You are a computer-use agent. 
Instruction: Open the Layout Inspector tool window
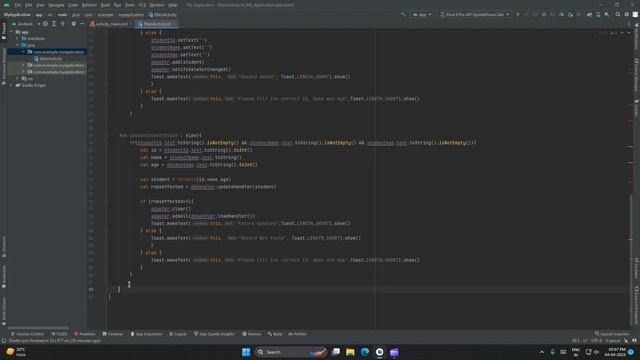(x=612, y=334)
